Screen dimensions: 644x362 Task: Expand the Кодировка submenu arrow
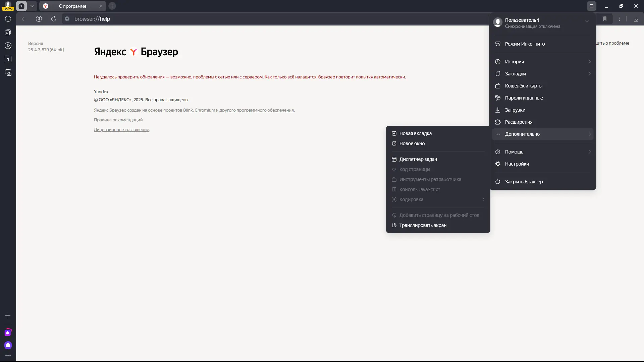[x=483, y=199]
